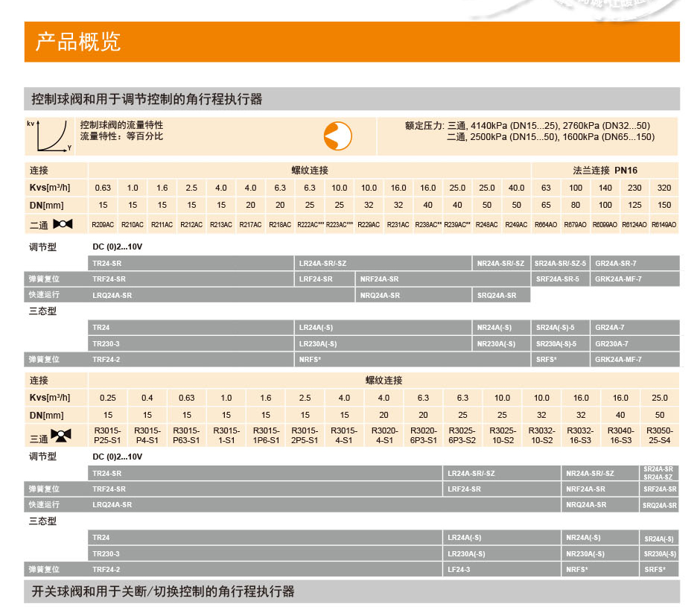Click the 法兰连接 PN16 column header
Viewport: 700px width, 607px height.
click(x=605, y=170)
